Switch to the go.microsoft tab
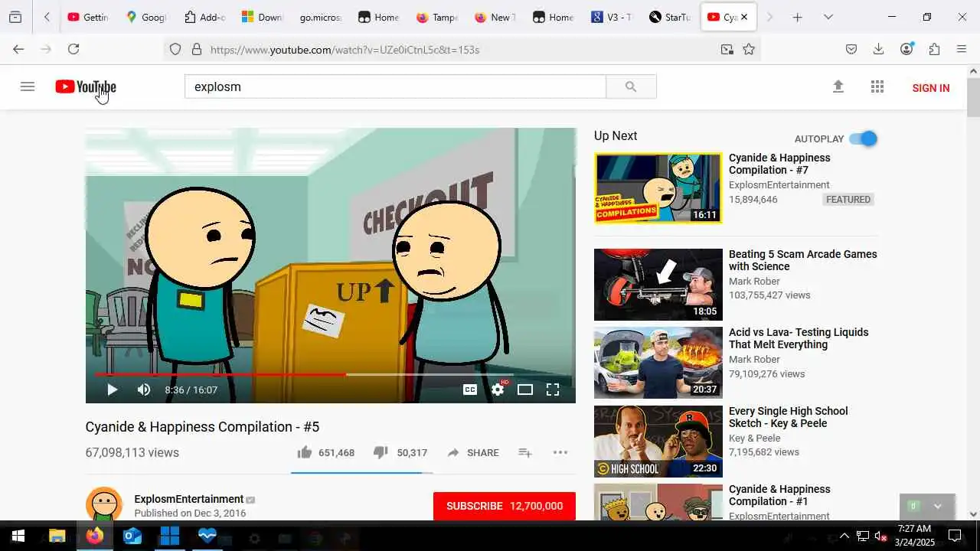This screenshot has height=551, width=980. 321,17
